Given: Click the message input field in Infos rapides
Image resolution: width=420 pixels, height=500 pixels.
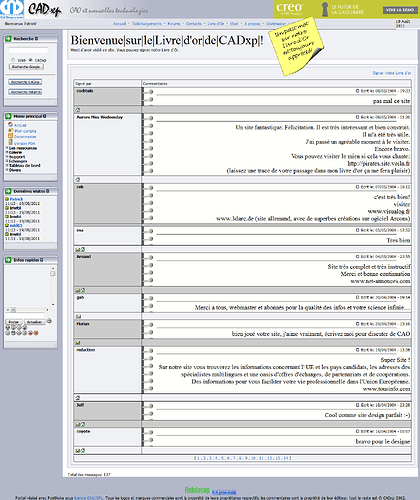Looking at the screenshot, I should point(25,315).
